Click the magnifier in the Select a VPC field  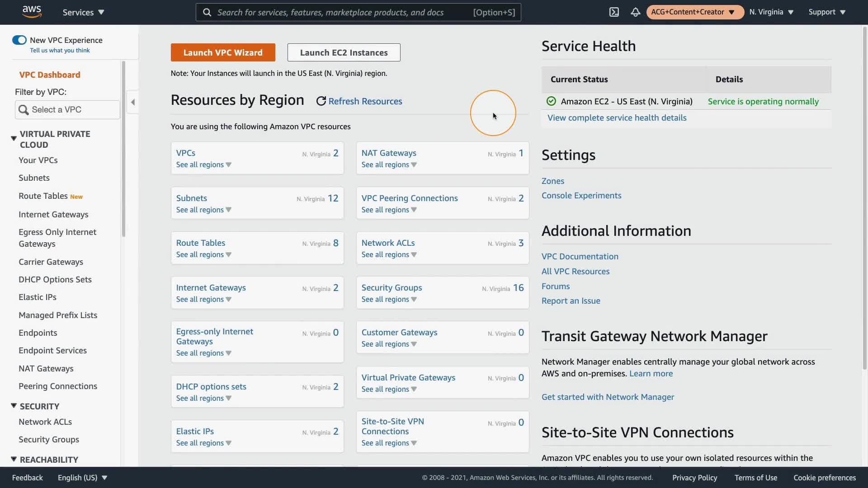[x=24, y=110]
